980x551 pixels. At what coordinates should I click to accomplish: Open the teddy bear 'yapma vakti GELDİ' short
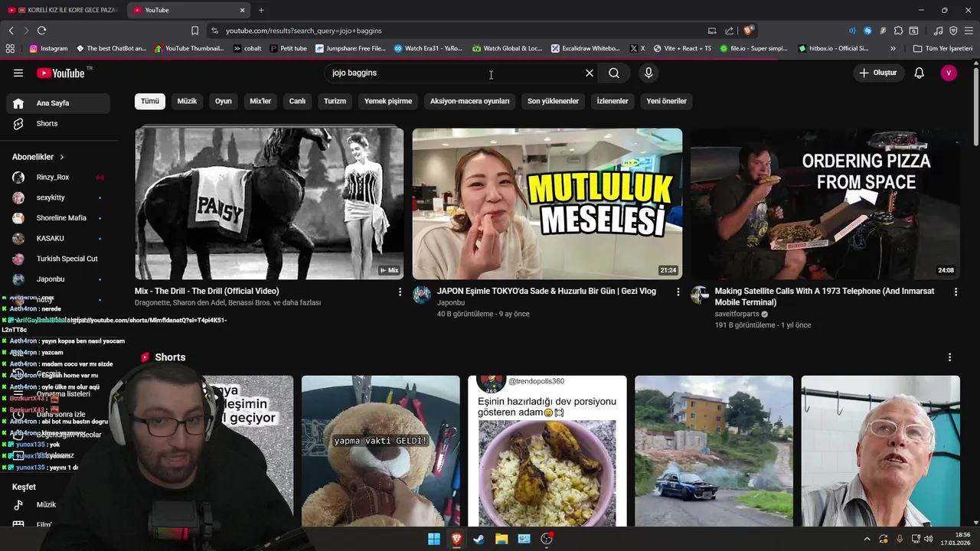point(381,451)
